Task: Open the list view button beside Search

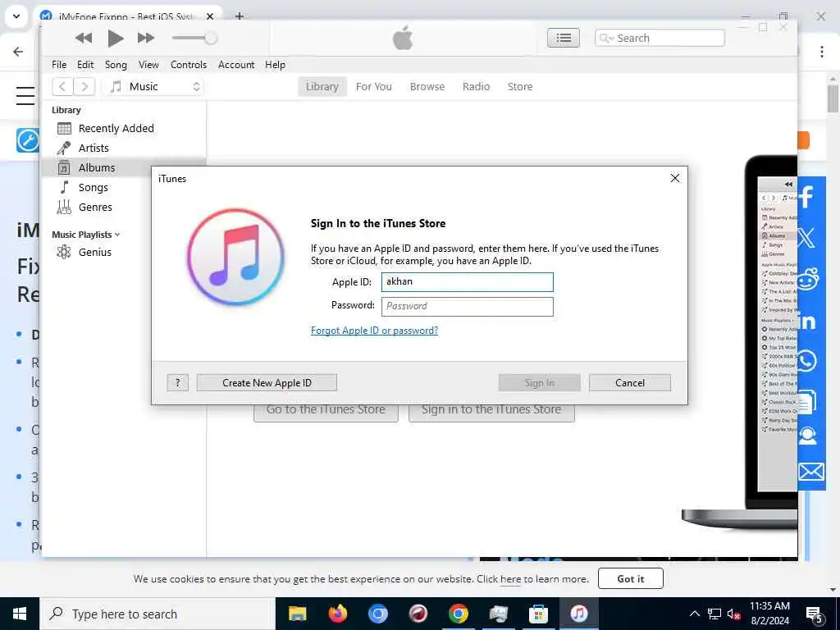Action: (x=563, y=38)
